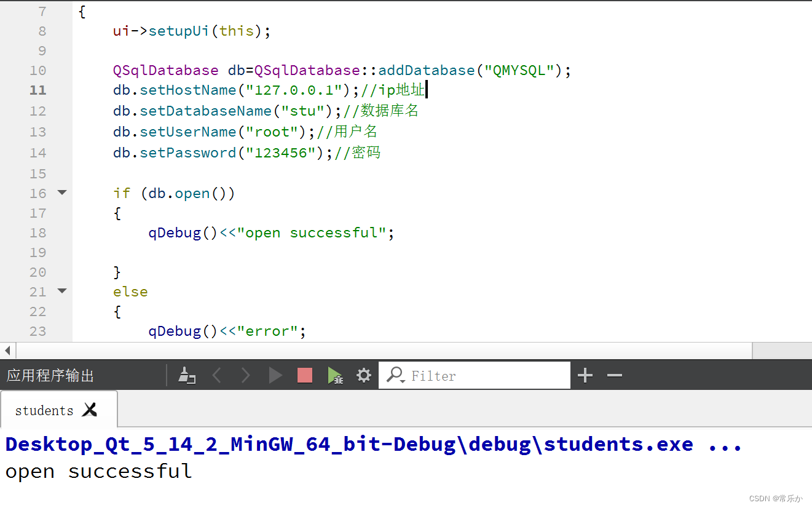Click the setupUi function call
Screen dimensions: 812x508
179,31
